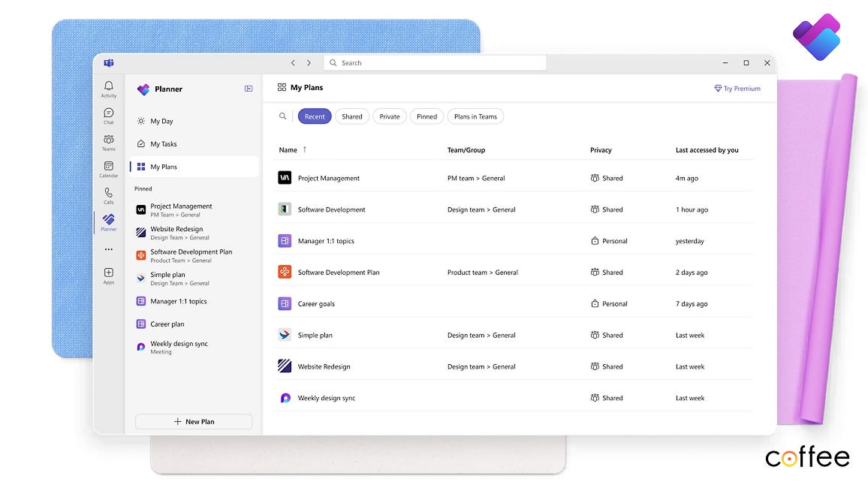Open Project Management row in table
This screenshot has height=488, width=868.
(x=515, y=178)
